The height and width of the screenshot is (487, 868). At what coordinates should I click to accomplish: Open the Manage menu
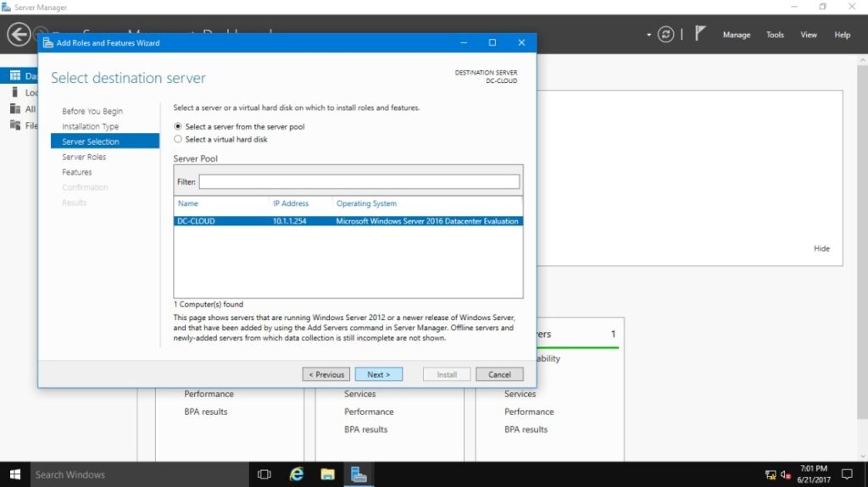click(x=737, y=35)
